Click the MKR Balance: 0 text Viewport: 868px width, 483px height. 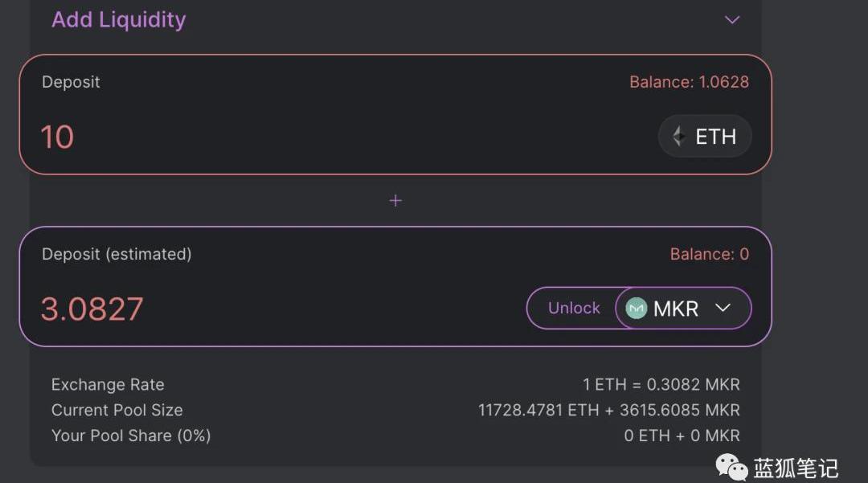[709, 254]
